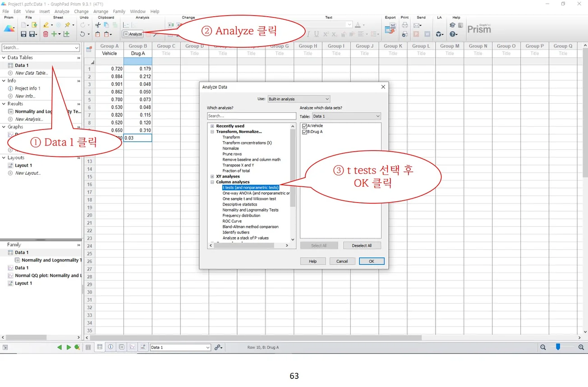Image resolution: width=588 pixels, height=387 pixels.
Task: Collapse the Column analyses category
Action: pyautogui.click(x=212, y=182)
